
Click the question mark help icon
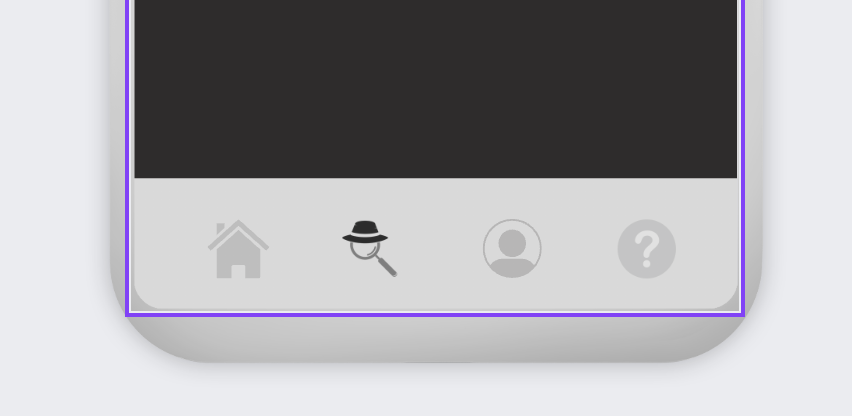[x=647, y=249]
